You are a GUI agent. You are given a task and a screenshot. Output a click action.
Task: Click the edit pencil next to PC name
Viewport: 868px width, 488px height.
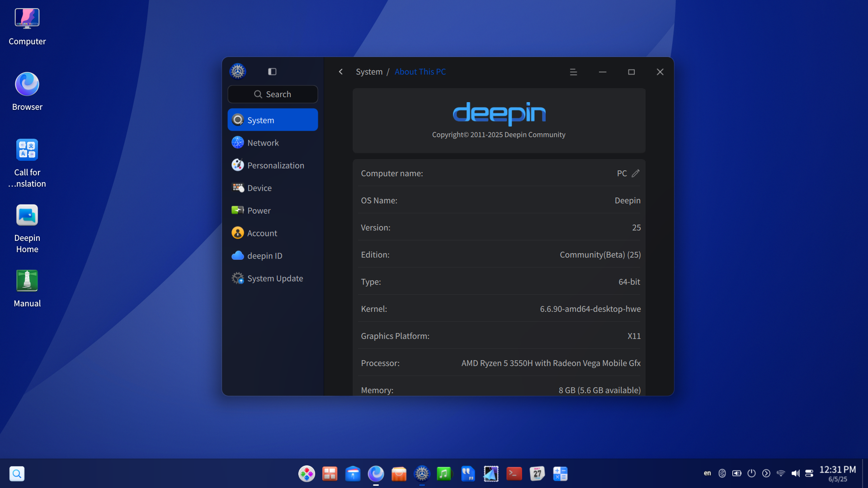click(636, 174)
